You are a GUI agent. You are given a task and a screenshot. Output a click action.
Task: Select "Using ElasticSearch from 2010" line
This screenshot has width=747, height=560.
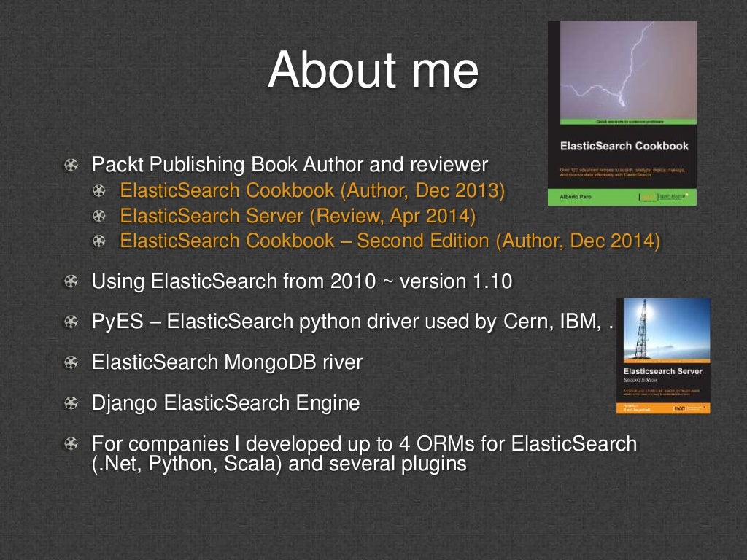pos(301,281)
